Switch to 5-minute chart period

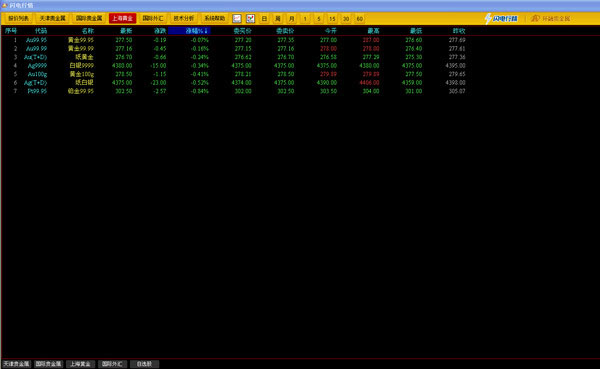point(319,18)
